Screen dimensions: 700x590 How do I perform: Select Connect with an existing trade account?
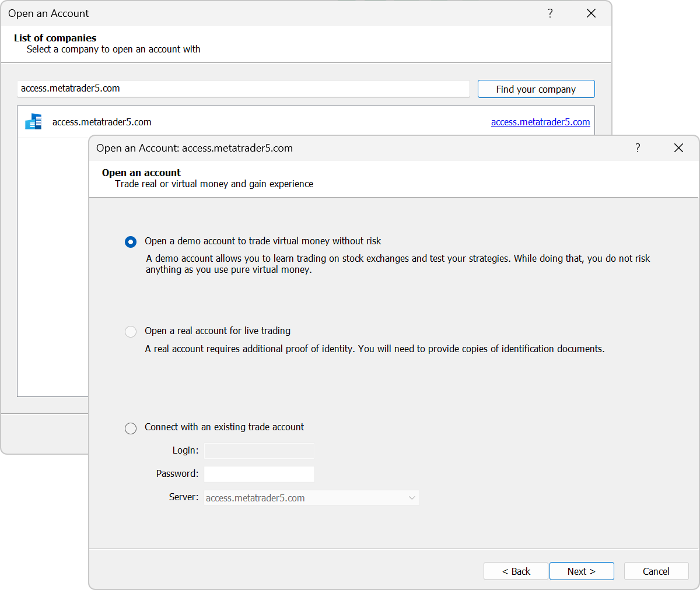click(131, 428)
